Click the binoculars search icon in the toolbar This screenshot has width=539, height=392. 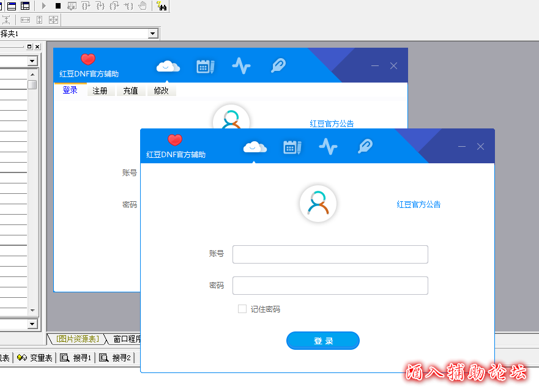pyautogui.click(x=162, y=6)
